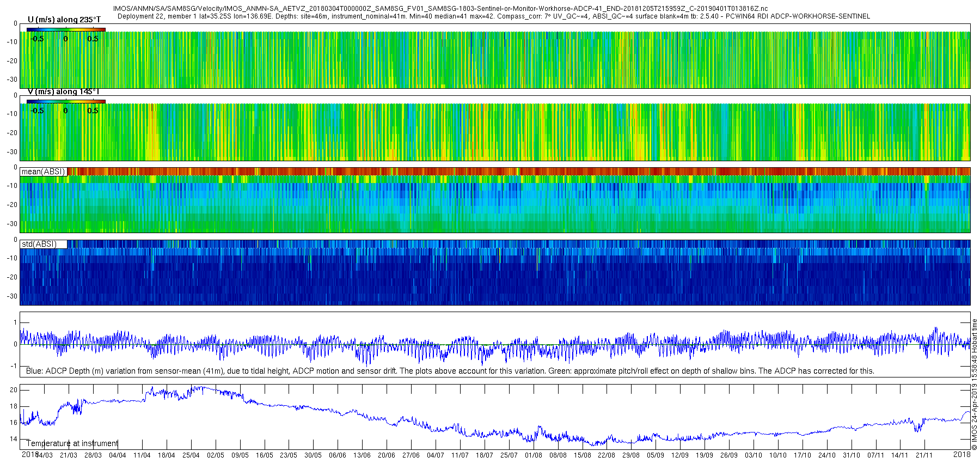Click the mean(ABSI) panel label
The height and width of the screenshot is (463, 980).
tap(43, 172)
